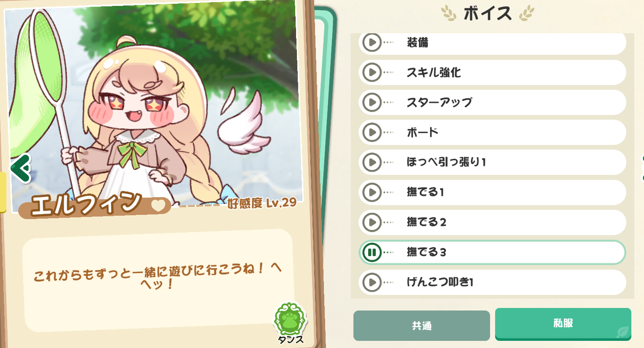This screenshot has height=348, width=644.
Task: Play the ボード voice icon
Action: click(372, 132)
